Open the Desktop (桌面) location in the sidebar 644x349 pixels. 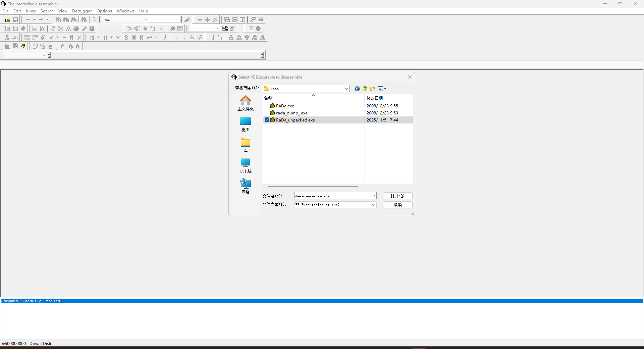click(x=246, y=124)
